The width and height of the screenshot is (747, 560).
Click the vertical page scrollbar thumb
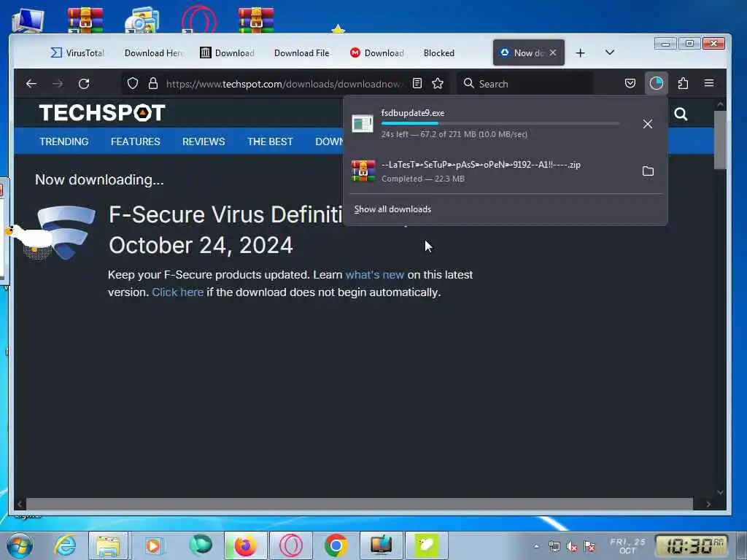[720, 139]
